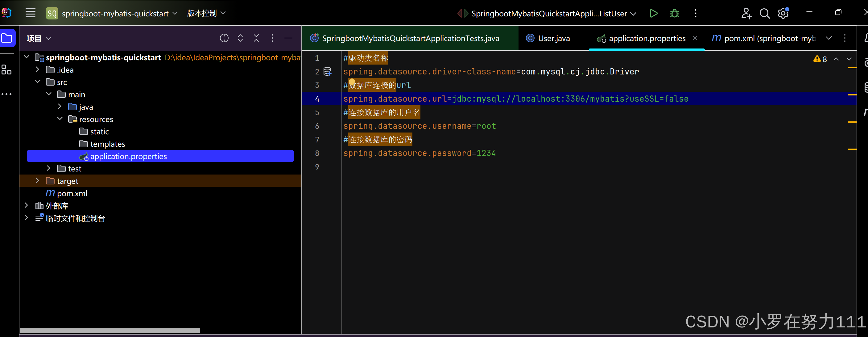Hide the project panel using the minimize dash
This screenshot has width=868, height=337.
coord(288,38)
